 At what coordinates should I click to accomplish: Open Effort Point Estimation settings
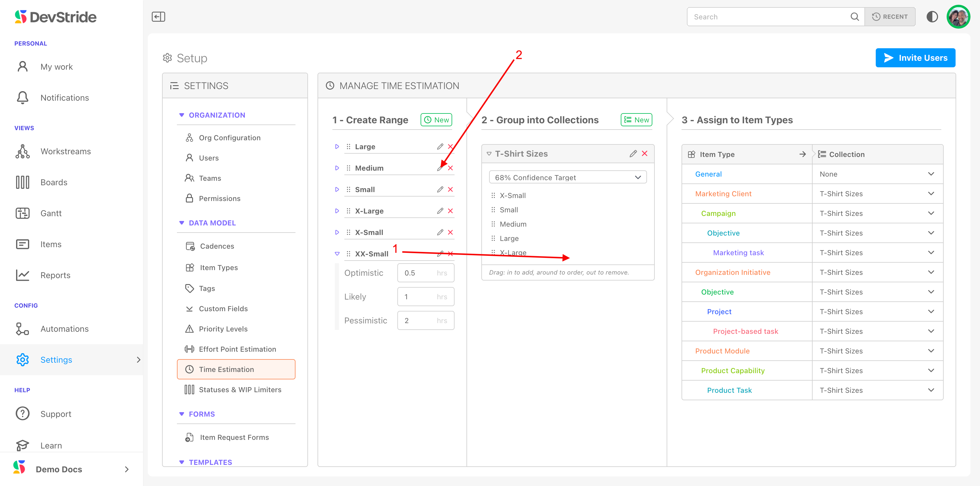[x=237, y=349]
